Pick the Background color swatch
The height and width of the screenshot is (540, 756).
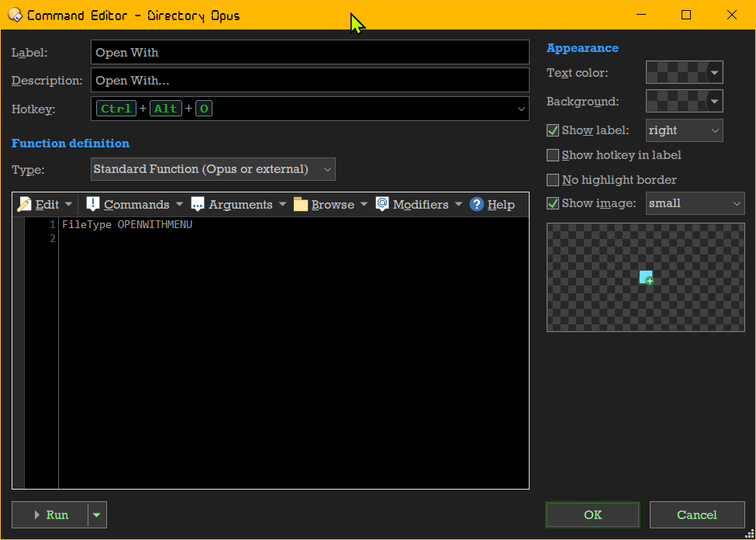point(676,102)
